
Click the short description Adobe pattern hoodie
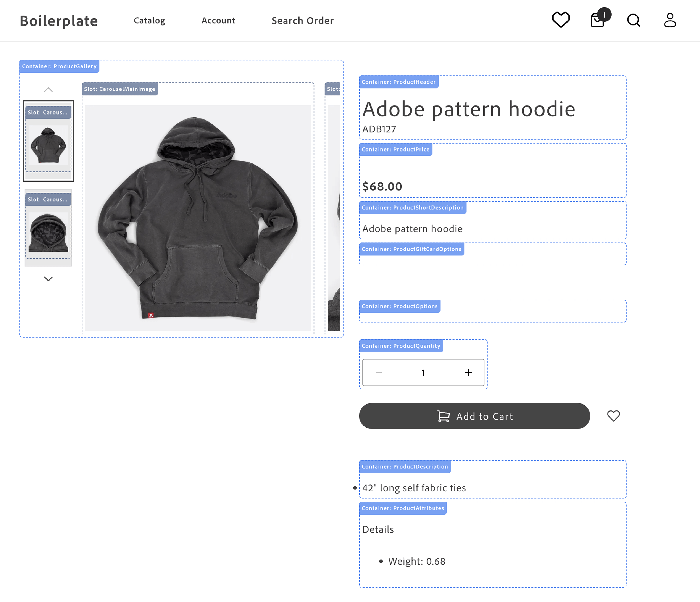pos(412,229)
